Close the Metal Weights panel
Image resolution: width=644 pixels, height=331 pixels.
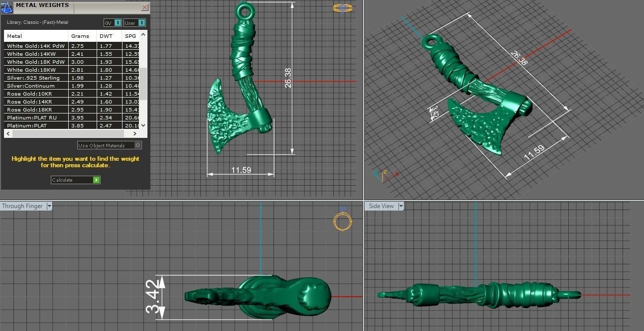coord(144,7)
